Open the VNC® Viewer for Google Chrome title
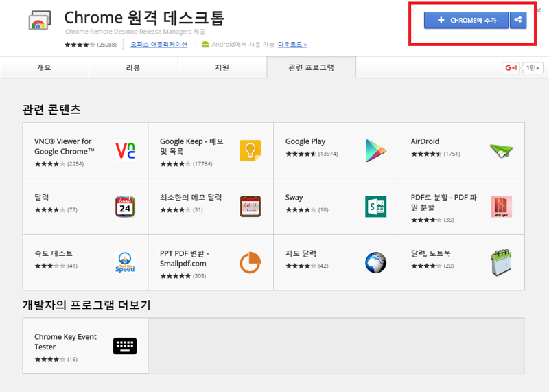549x392 pixels. (x=65, y=146)
